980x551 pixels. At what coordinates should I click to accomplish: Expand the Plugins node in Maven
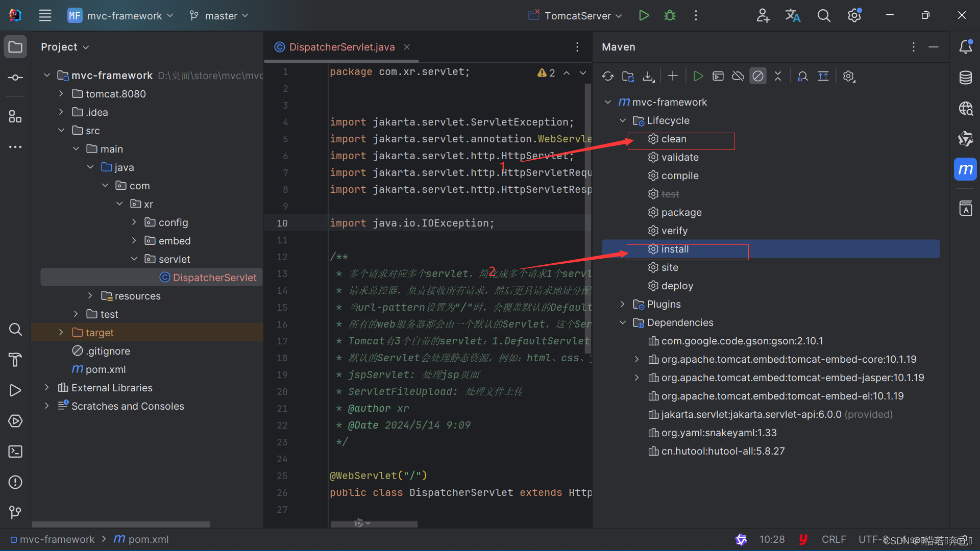point(622,304)
